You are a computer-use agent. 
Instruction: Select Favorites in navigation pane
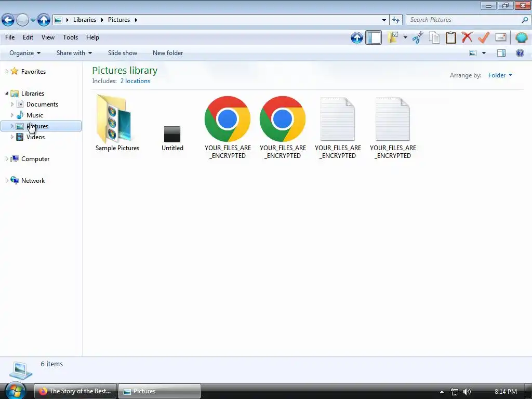point(33,72)
